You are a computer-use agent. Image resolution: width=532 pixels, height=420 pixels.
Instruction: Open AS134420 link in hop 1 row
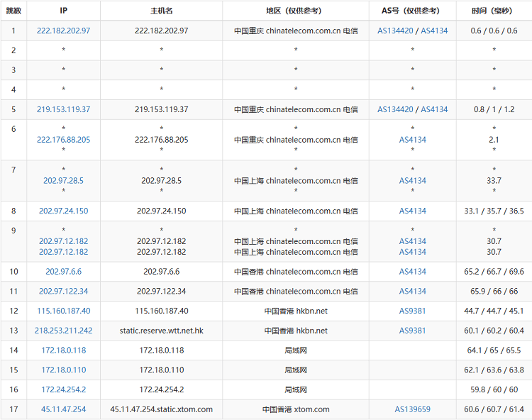[395, 31]
